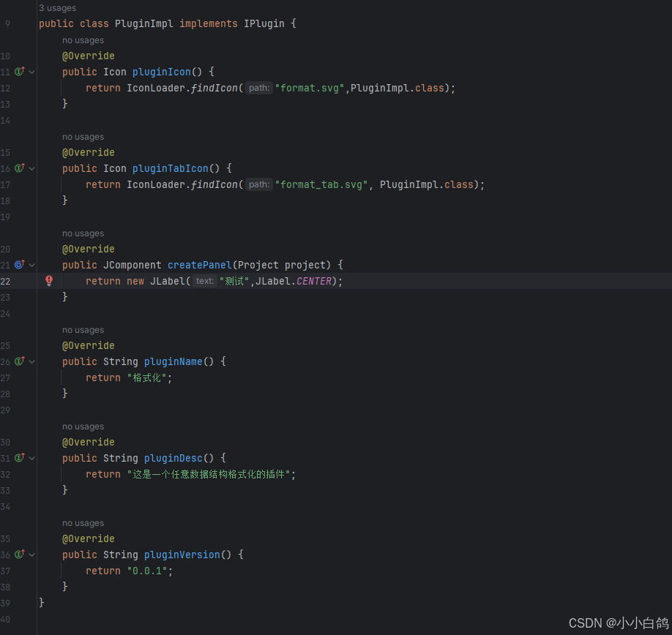Click the pluginTabIcon method name

(x=170, y=168)
